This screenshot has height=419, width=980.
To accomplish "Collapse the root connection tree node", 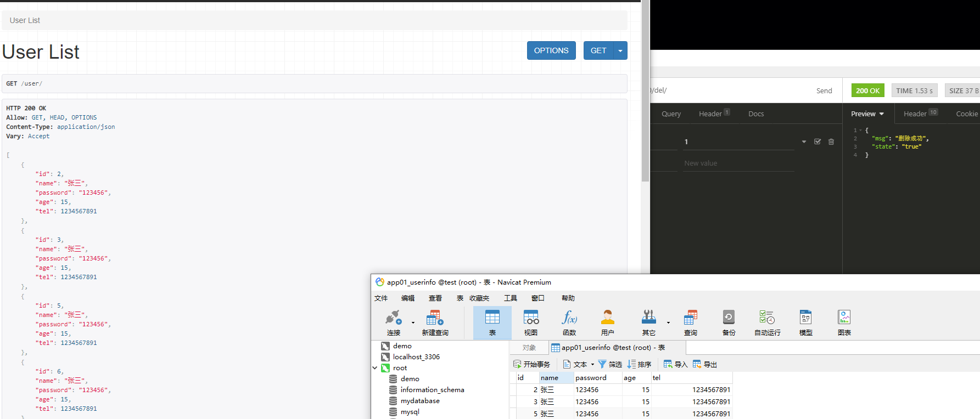I will pos(375,368).
